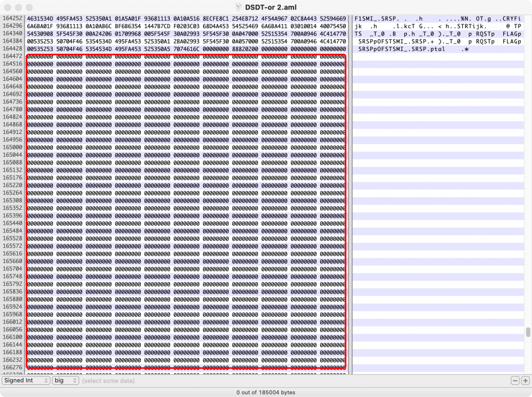Screen dimensions: 532x397
Task: Click the '0 out of 185004 bytes' status text
Action: pos(265,392)
